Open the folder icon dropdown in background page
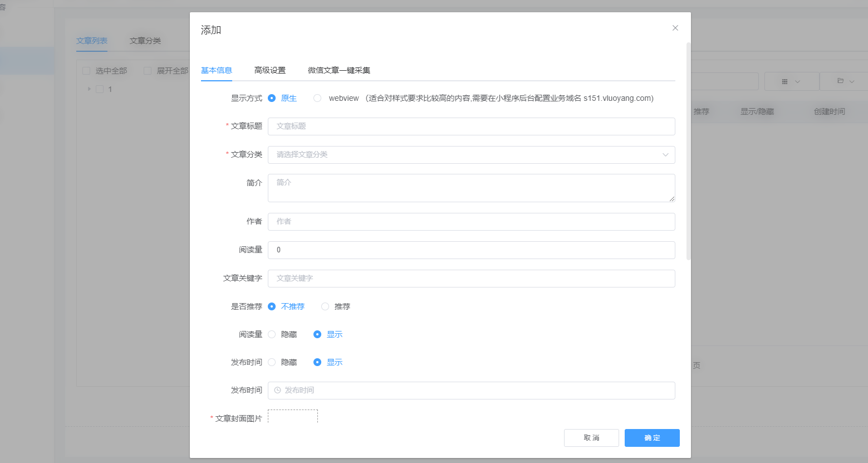Screen dimensions: 868x463 pyautogui.click(x=845, y=81)
